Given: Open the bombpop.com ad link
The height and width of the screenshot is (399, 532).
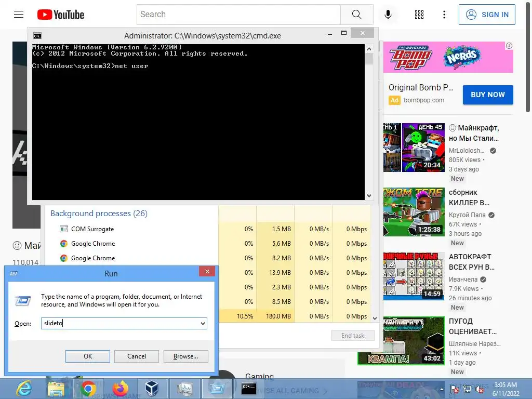Looking at the screenshot, I should point(424,100).
